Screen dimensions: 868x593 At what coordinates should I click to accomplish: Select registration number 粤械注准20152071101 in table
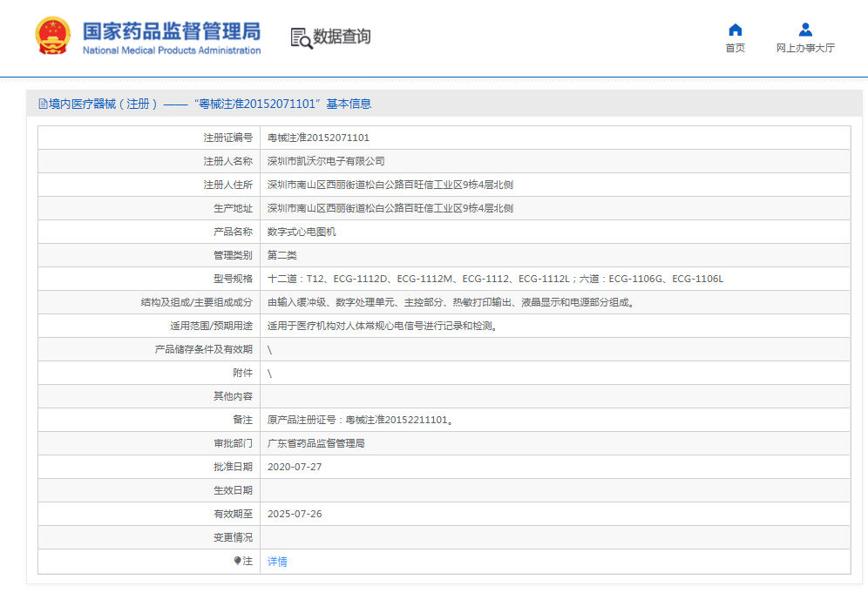pos(318,138)
